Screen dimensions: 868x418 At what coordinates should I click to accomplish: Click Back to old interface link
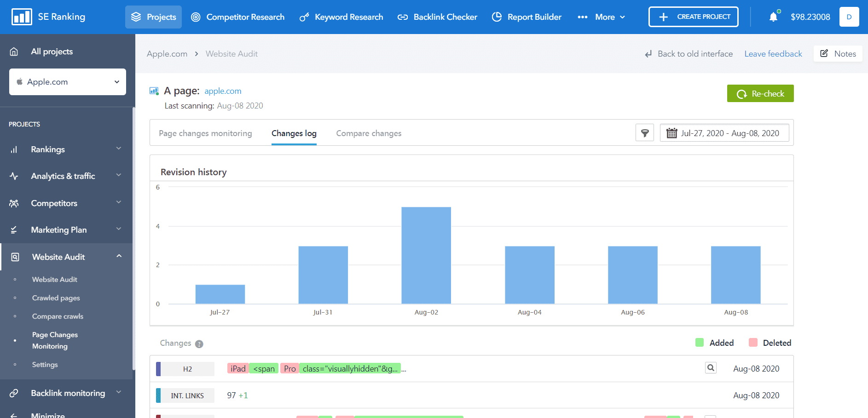click(x=695, y=54)
